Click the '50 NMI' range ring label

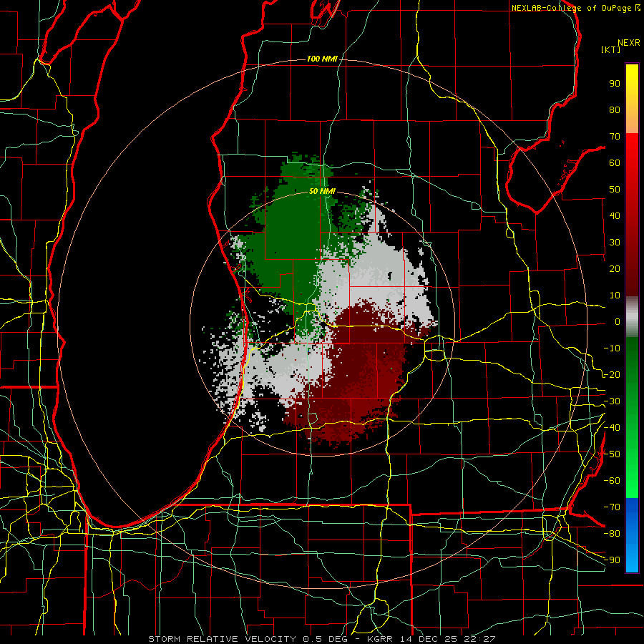(x=322, y=191)
